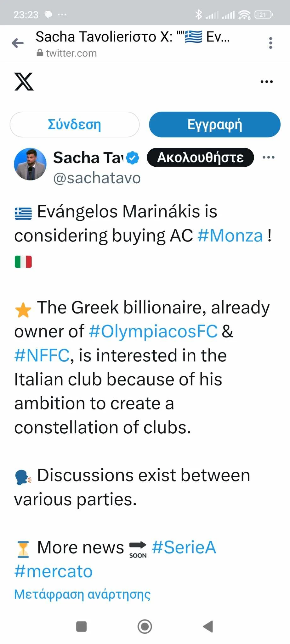This screenshot has height=644, width=290.
Task: Open the #mercato hashtag
Action: click(x=54, y=571)
